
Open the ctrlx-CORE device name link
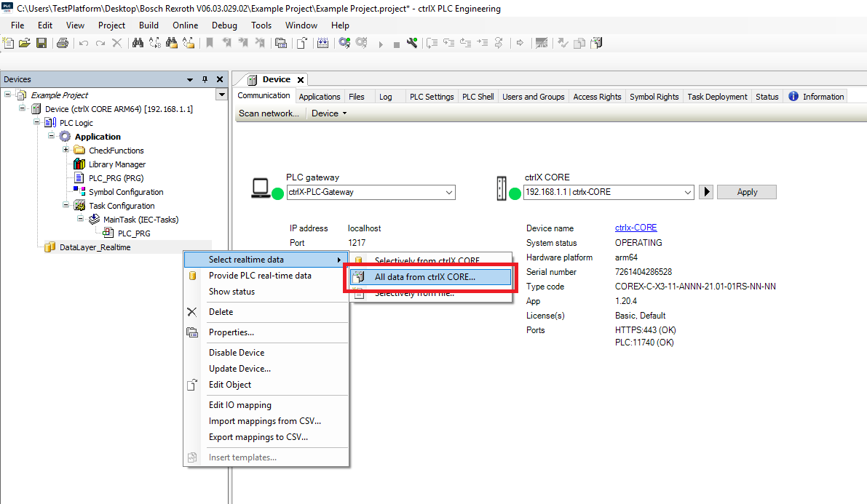tap(636, 228)
